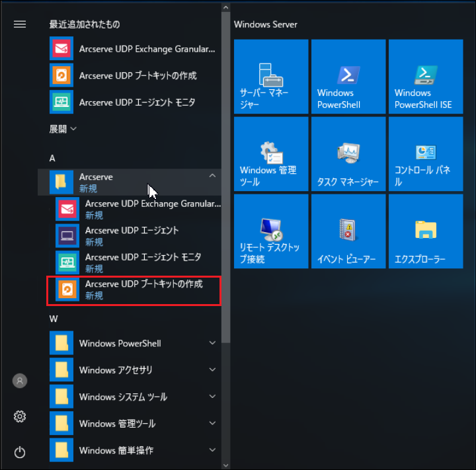Image resolution: width=476 pixels, height=470 pixels.
Task: Click 最近追加されたもの heading
Action: click(x=85, y=24)
